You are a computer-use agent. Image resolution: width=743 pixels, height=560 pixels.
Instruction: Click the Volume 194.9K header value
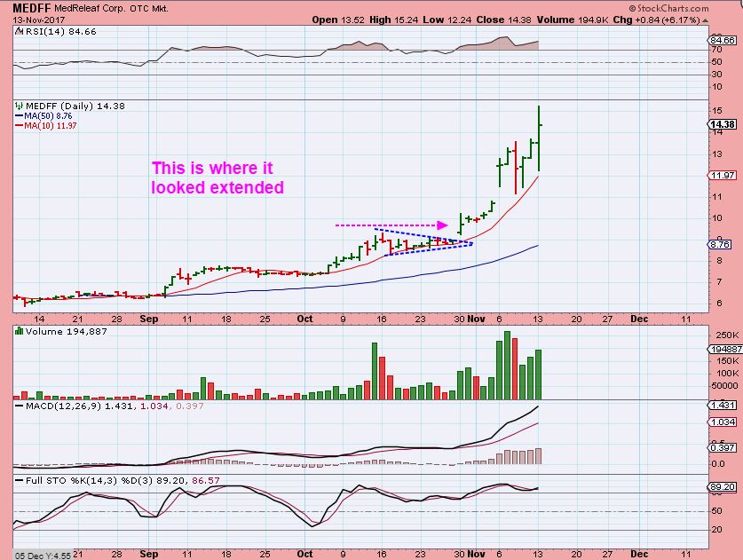[x=573, y=20]
